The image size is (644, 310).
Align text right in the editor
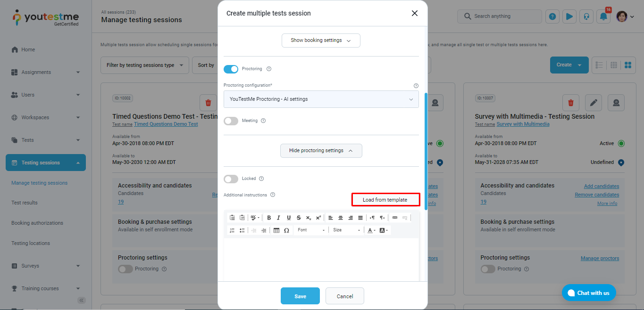tap(351, 218)
